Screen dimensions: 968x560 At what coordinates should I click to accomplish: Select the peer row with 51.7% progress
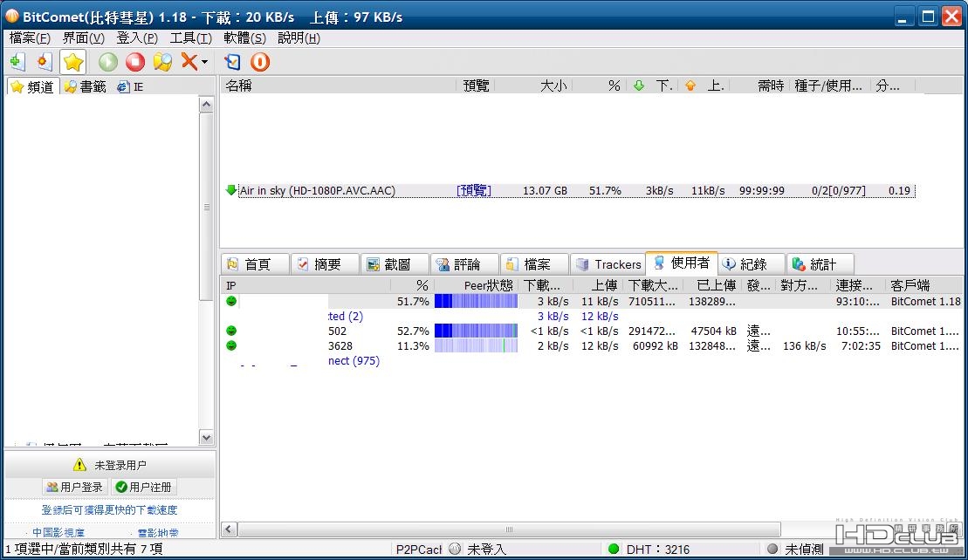click(x=593, y=302)
